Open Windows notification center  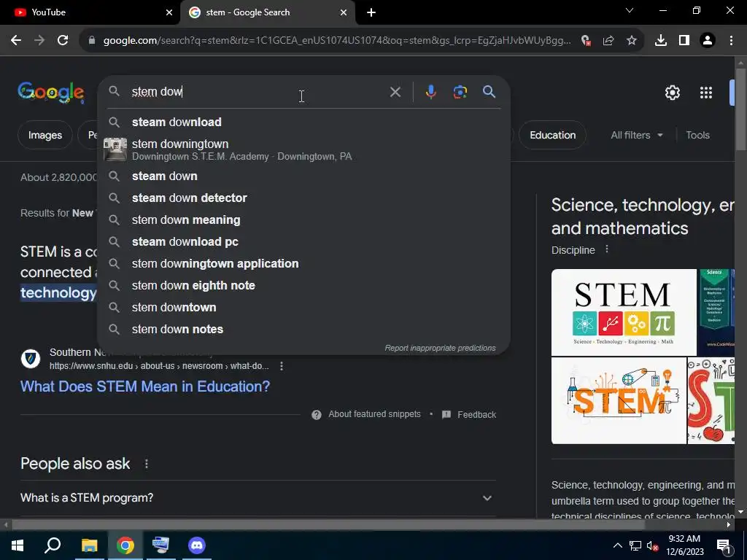pyautogui.click(x=724, y=545)
